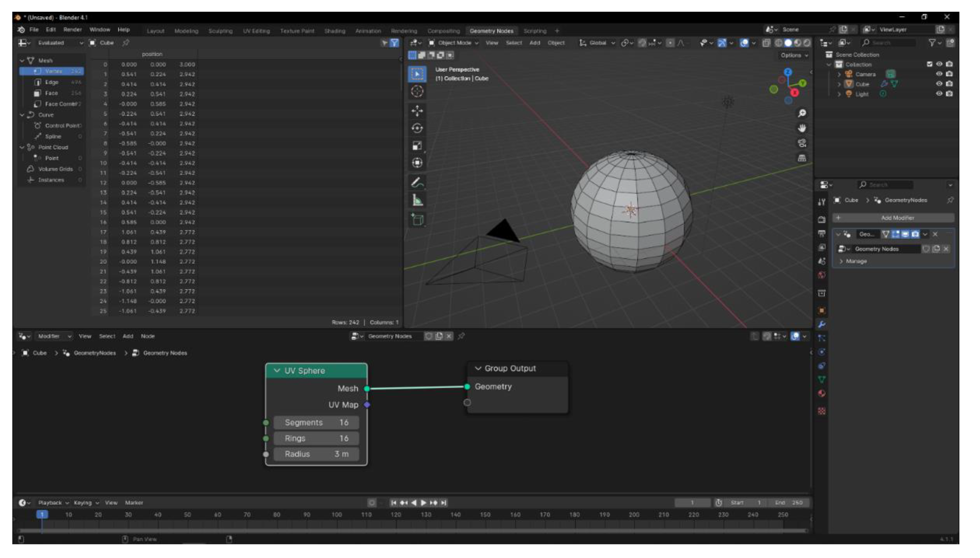Click the Add Cube tool icon
This screenshot has width=980, height=558.
point(417,220)
